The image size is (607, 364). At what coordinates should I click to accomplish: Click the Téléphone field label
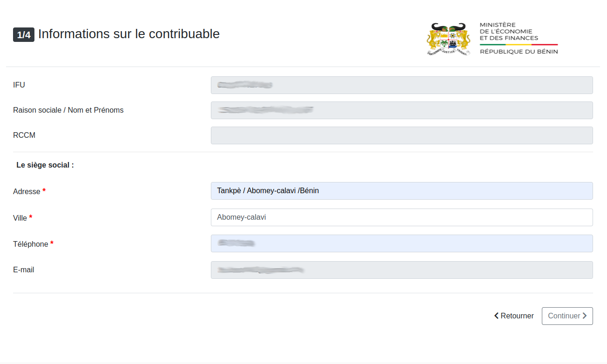(31, 244)
